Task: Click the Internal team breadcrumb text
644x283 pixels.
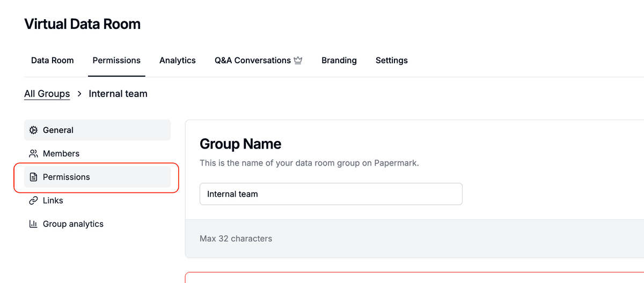Action: pyautogui.click(x=118, y=94)
